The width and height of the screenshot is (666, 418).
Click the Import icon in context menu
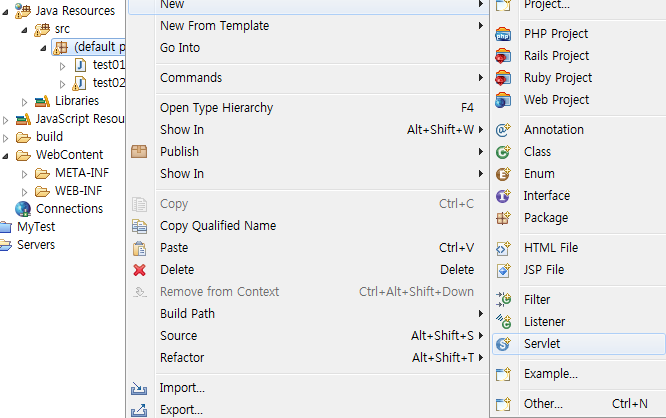(139, 388)
